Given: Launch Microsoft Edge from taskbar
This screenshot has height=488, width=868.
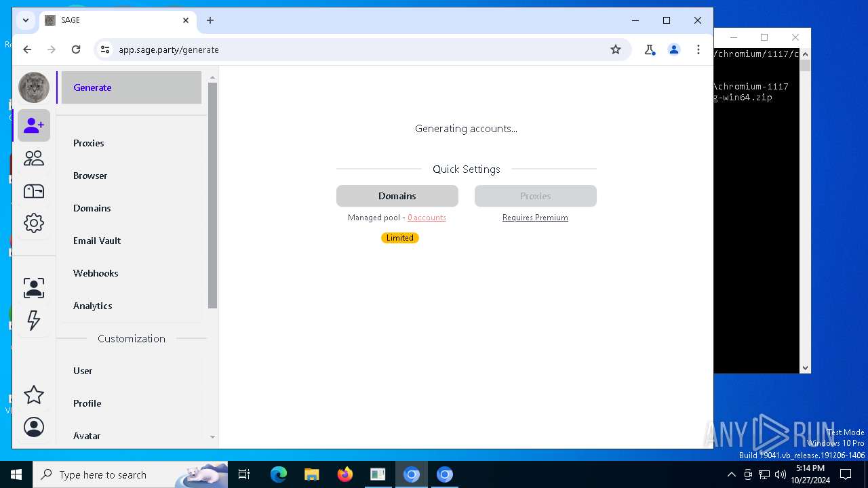Looking at the screenshot, I should tap(279, 474).
